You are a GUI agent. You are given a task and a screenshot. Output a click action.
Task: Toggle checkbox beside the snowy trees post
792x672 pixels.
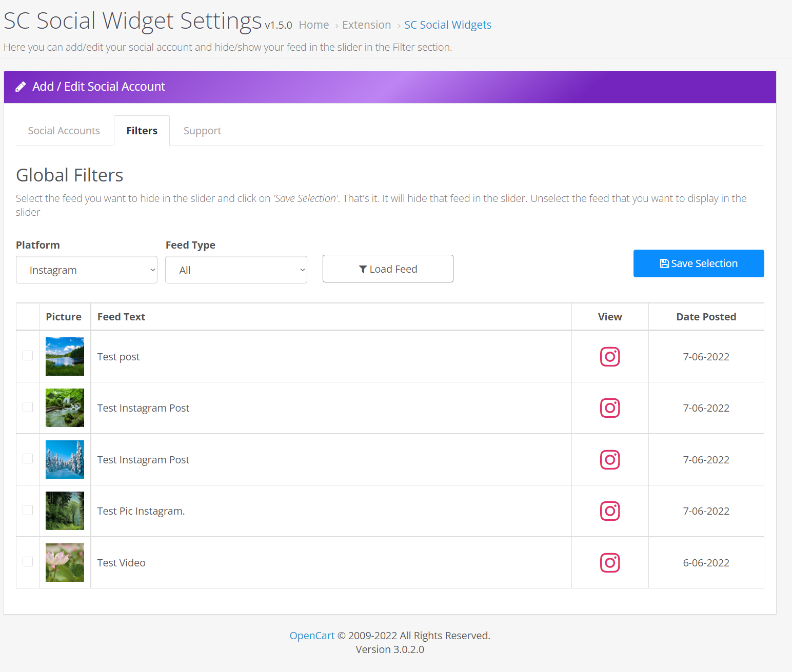(28, 459)
